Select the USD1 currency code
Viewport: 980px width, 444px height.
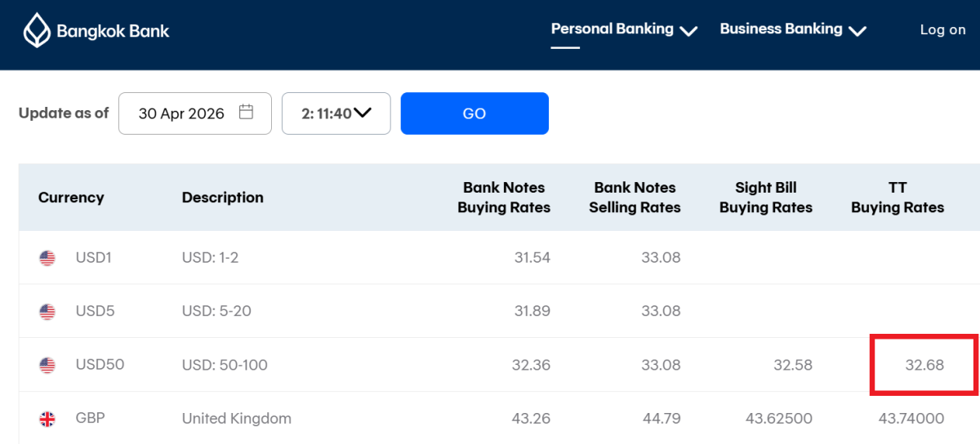[x=93, y=257]
